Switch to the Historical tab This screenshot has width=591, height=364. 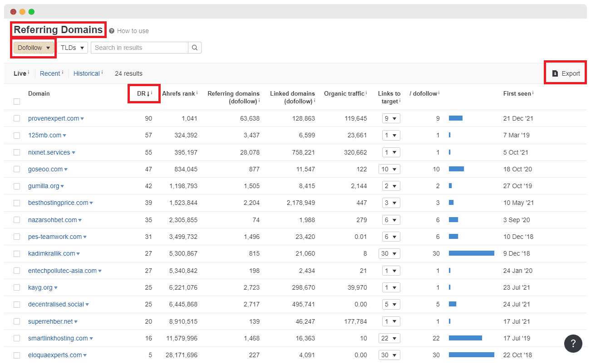pos(87,73)
